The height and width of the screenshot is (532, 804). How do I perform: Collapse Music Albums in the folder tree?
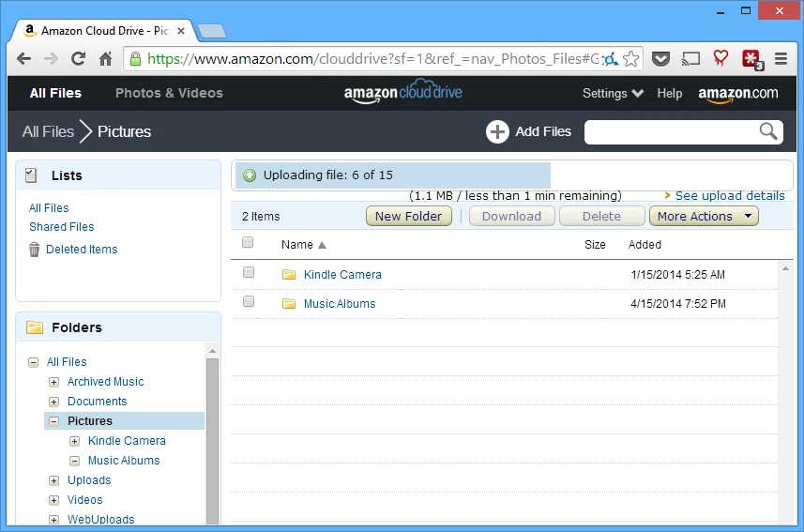(x=74, y=461)
